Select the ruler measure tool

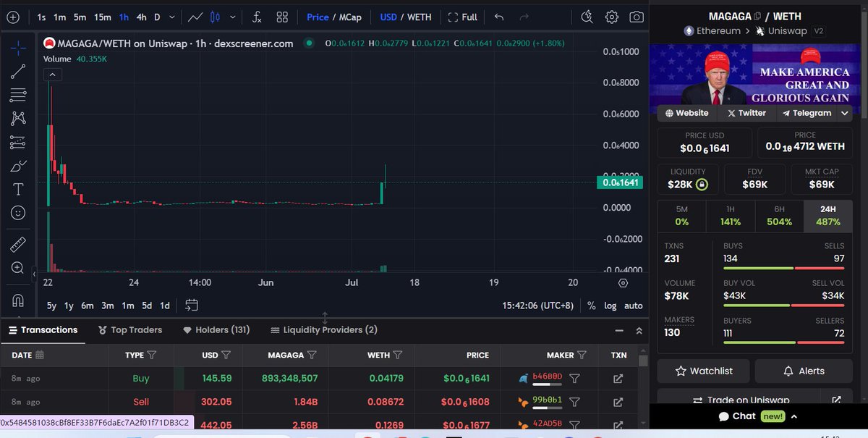click(x=18, y=244)
